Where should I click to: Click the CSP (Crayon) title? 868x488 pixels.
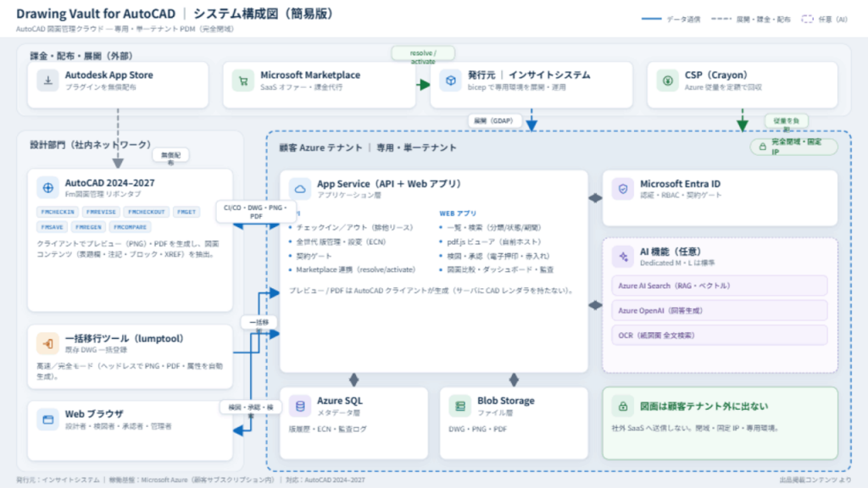(x=715, y=75)
